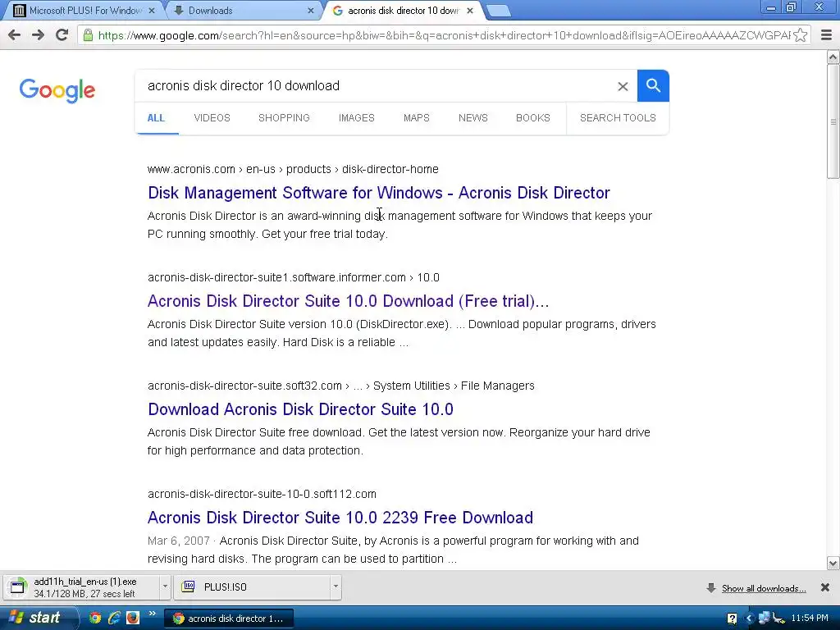Screen dimensions: 840x630
Task: Click the help question mark tray icon
Action: pos(732,619)
